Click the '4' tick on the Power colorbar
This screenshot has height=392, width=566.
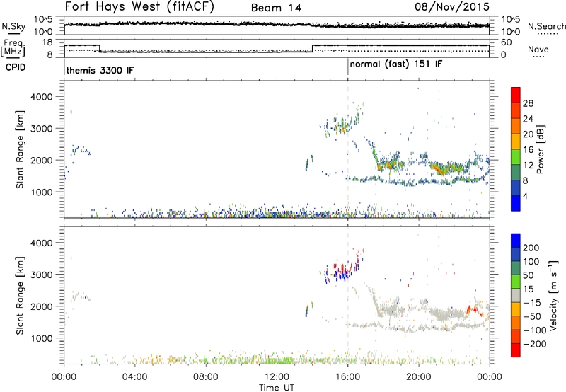click(525, 196)
